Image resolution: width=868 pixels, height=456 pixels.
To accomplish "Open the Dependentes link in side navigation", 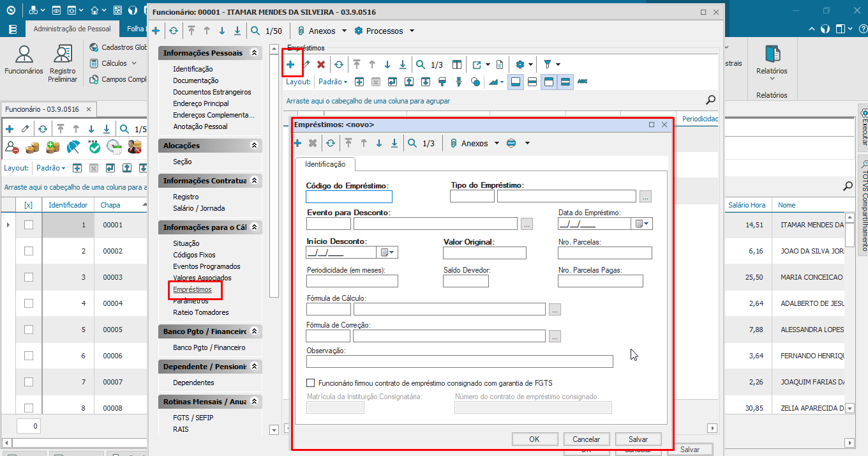I will 193,383.
